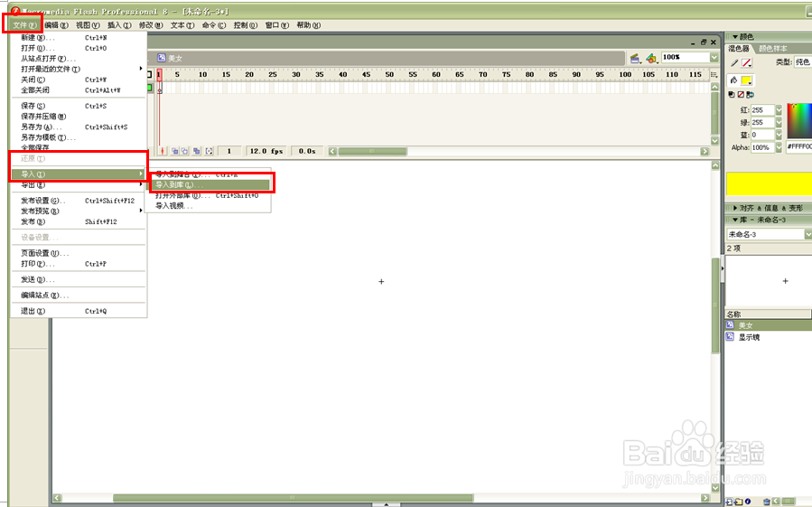Open the 控制 (Control) menu
This screenshot has width=812, height=507.
click(x=246, y=25)
